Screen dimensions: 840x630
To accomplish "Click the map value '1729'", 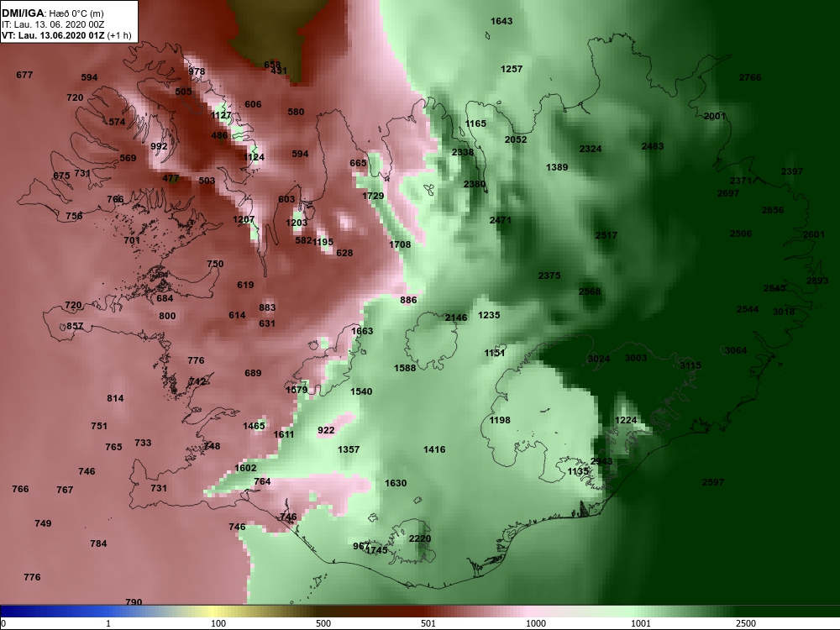I will point(373,196).
